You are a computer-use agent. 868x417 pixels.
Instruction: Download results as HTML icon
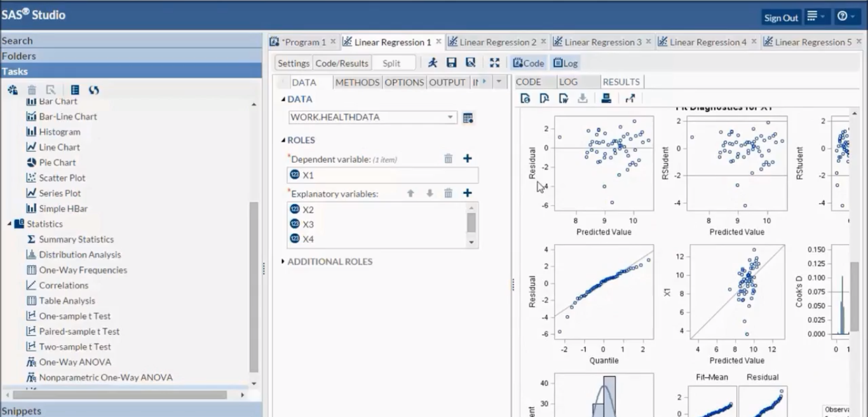pyautogui.click(x=525, y=99)
